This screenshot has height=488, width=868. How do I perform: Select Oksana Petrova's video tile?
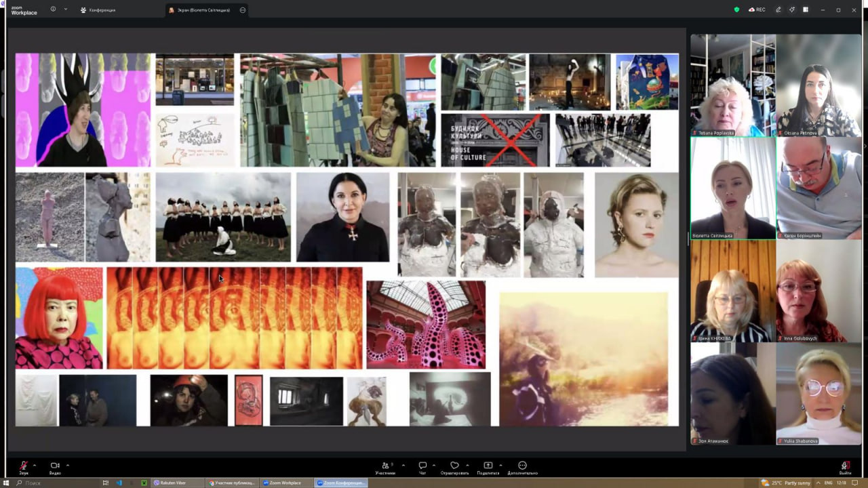pyautogui.click(x=818, y=85)
